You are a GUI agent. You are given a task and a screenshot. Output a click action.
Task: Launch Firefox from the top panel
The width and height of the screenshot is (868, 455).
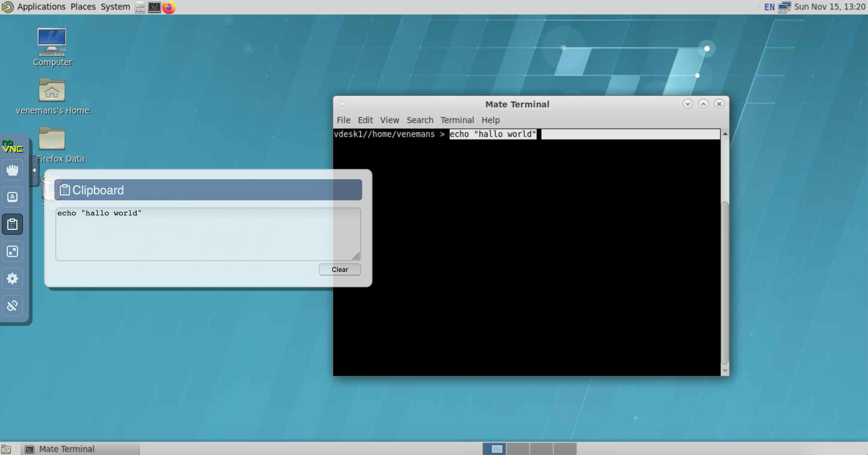[169, 7]
